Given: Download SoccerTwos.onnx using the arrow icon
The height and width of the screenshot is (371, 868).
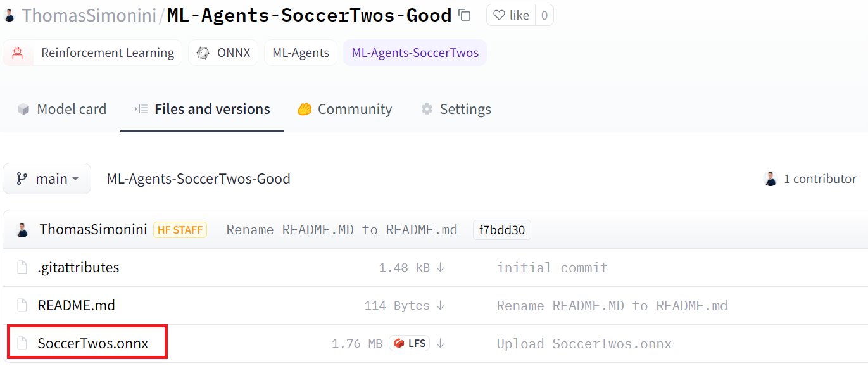Looking at the screenshot, I should (x=441, y=344).
